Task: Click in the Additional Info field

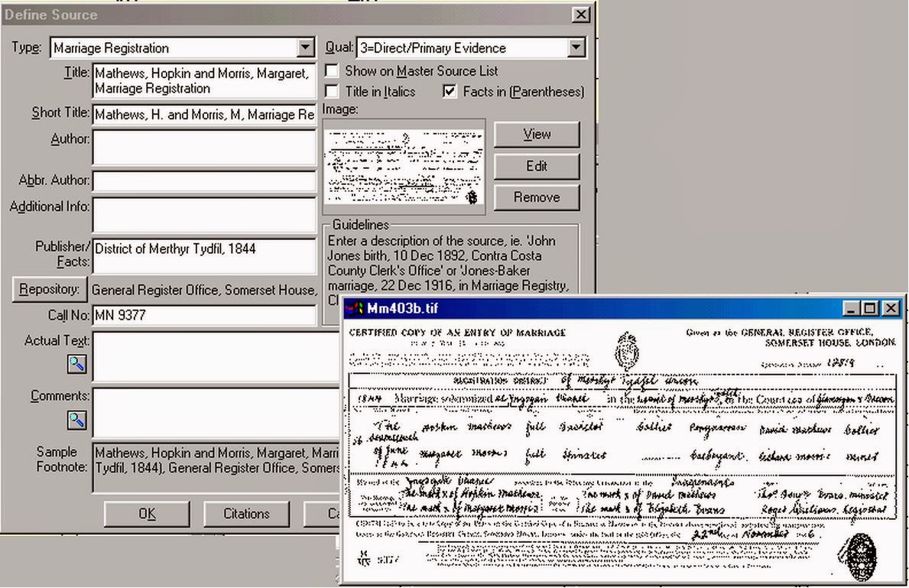Action: 204,215
